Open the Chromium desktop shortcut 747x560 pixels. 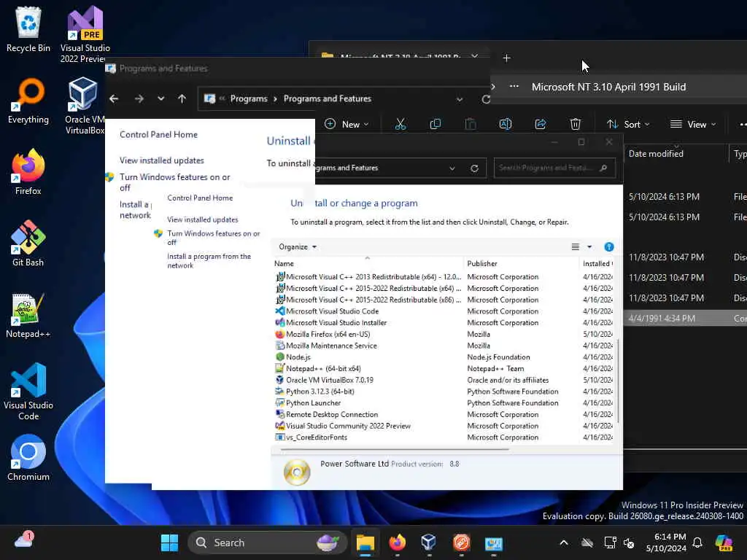pyautogui.click(x=28, y=458)
